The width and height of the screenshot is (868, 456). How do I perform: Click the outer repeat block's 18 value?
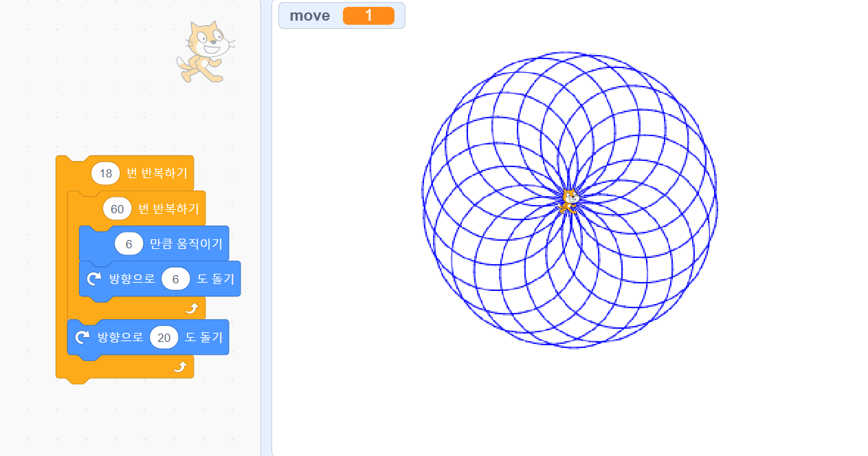tap(106, 173)
